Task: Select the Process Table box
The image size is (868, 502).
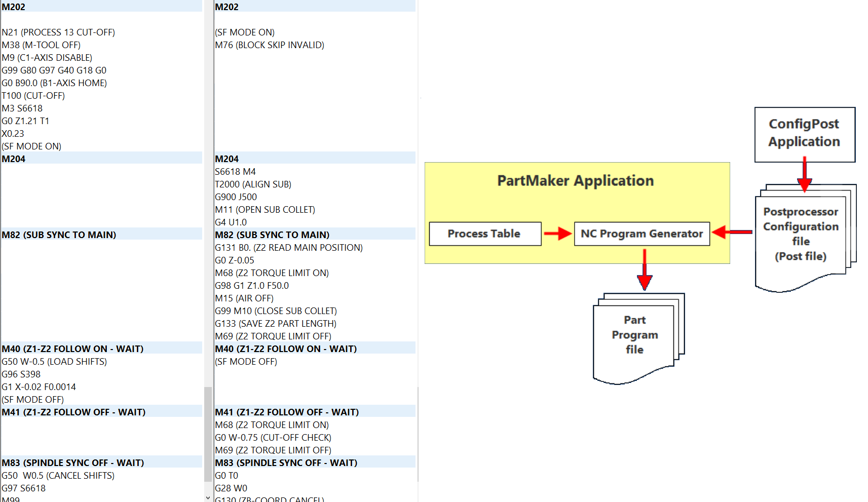Action: [485, 234]
